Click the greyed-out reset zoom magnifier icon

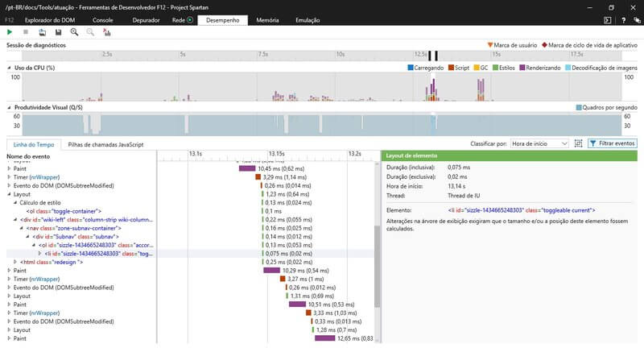point(90,32)
